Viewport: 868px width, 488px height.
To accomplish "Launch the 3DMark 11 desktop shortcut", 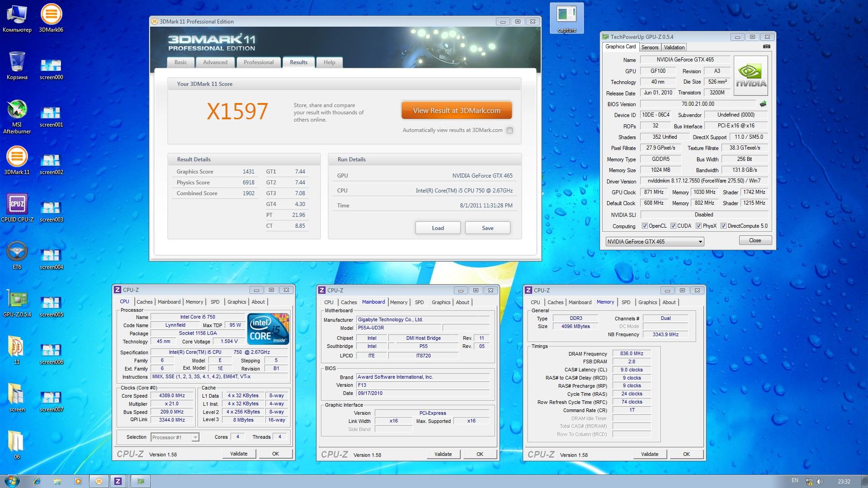I will 17,160.
